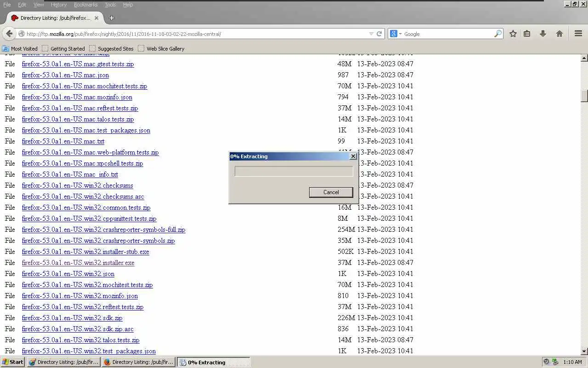Select 0% Extracting taskbar item

point(214,362)
